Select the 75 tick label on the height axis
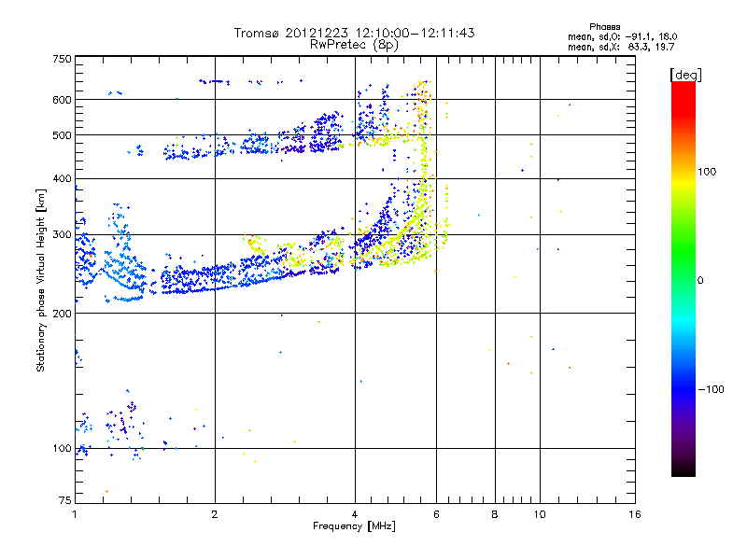The width and height of the screenshot is (747, 560). (64, 502)
